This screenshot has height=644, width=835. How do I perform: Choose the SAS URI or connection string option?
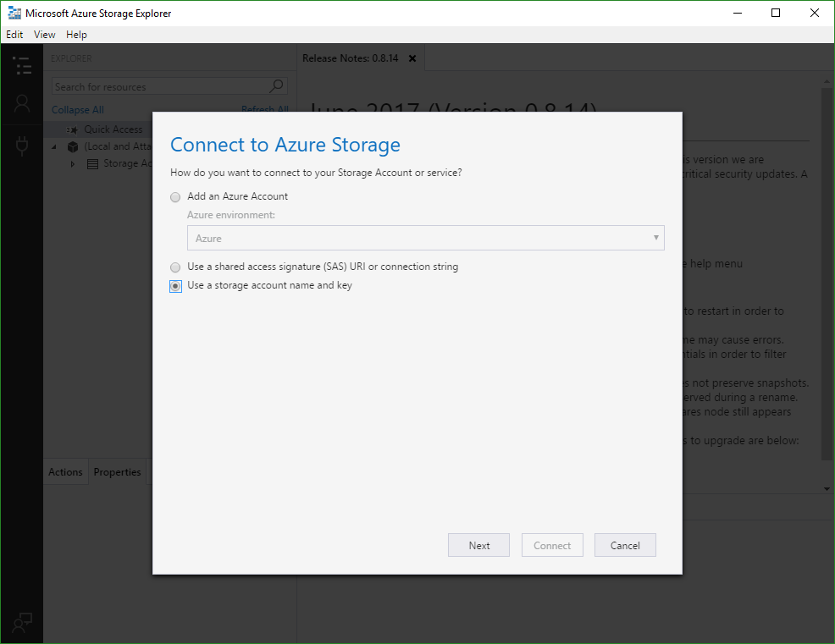pyautogui.click(x=175, y=267)
